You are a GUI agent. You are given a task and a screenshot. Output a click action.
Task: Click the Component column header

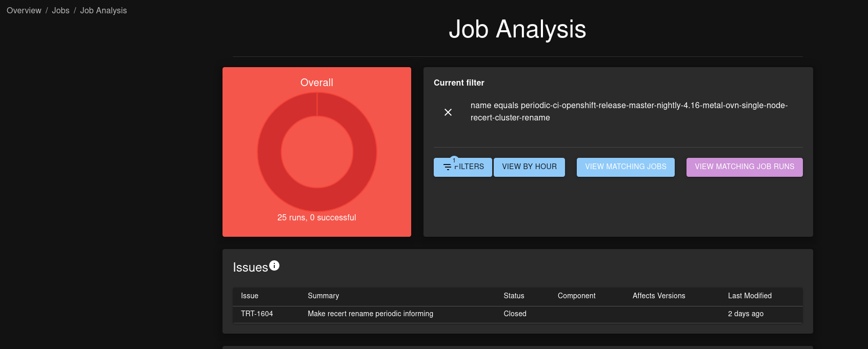[x=576, y=296]
